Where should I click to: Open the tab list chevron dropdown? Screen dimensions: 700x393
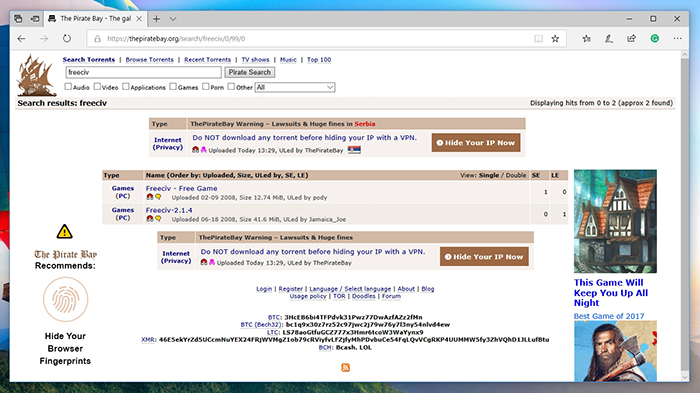pyautogui.click(x=173, y=19)
